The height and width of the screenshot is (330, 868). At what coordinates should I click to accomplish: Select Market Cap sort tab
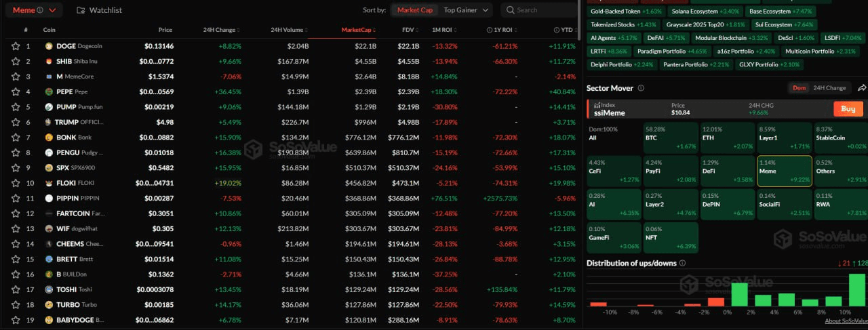(x=414, y=10)
